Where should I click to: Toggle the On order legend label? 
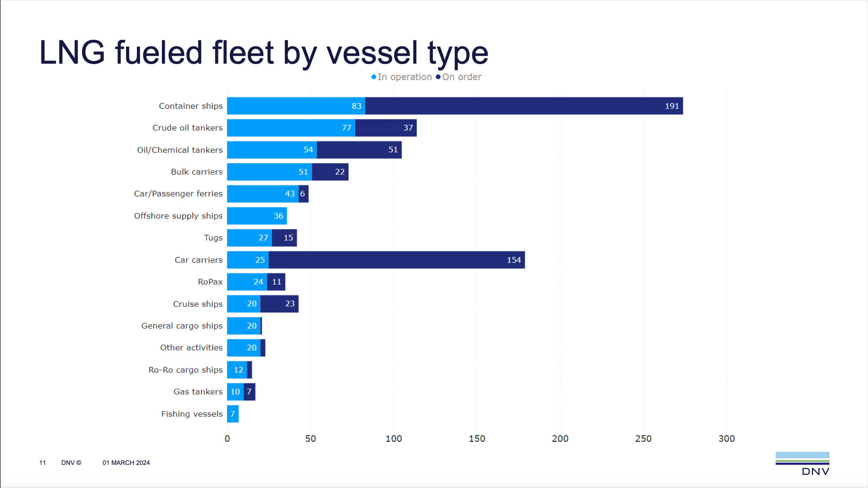pos(462,77)
